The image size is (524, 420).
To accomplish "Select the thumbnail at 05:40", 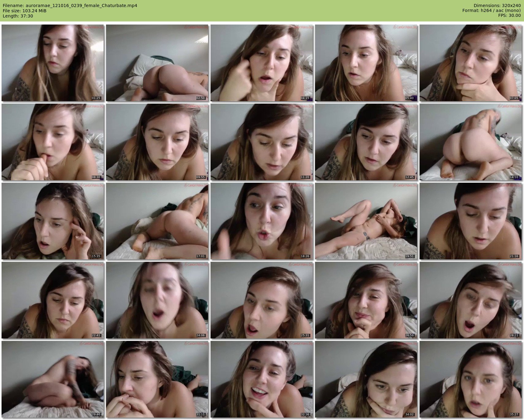I will click(x=366, y=63).
